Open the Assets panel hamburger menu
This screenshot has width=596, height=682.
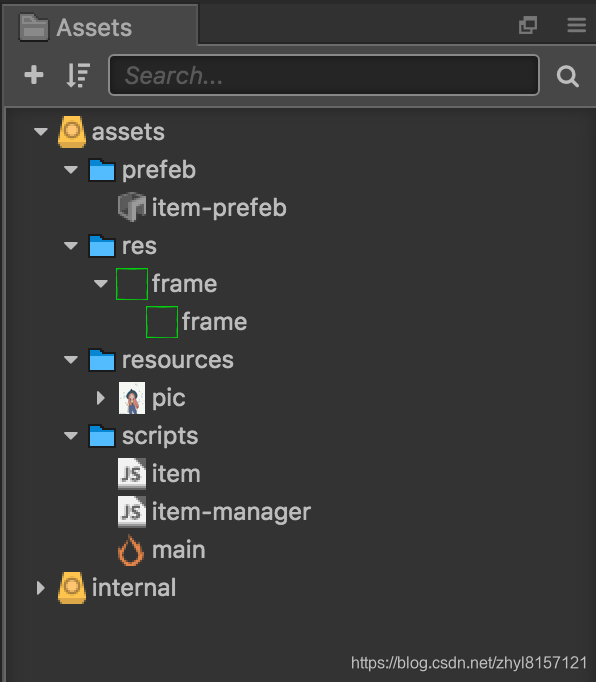(576, 25)
